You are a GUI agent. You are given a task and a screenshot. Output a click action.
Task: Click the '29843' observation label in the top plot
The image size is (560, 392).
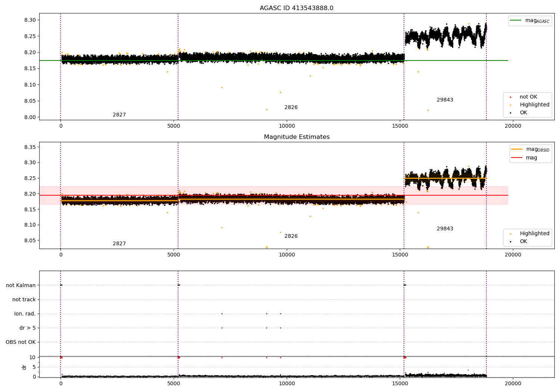(x=445, y=100)
